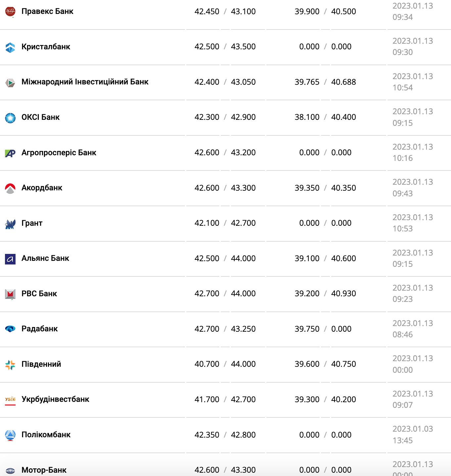This screenshot has height=476, width=451.
Task: Click the Полікомбанк logo icon
Action: [10, 435]
